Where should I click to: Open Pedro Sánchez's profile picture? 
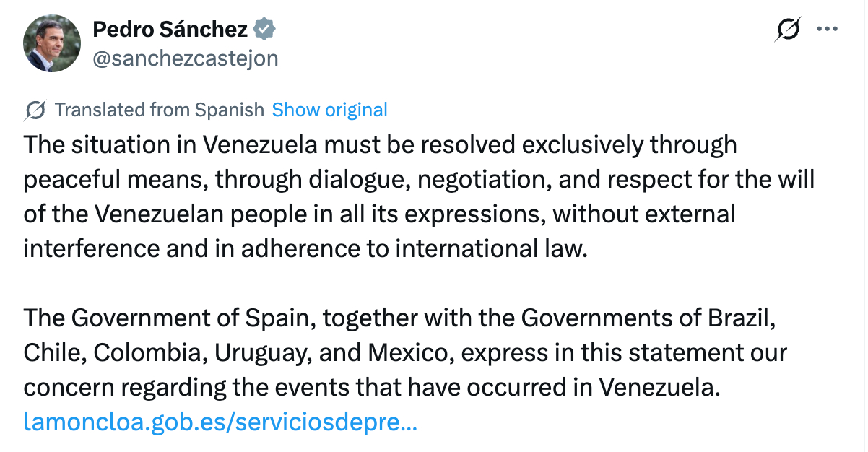[x=53, y=43]
